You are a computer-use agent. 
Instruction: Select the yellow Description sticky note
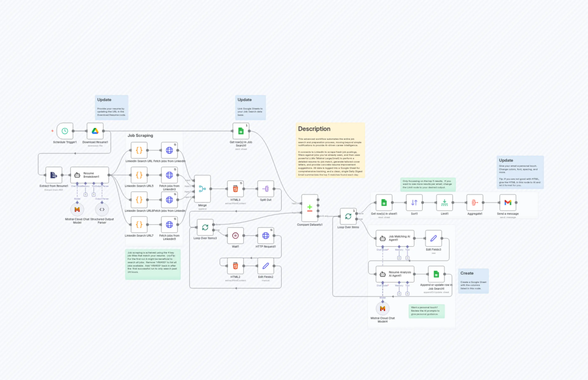pyautogui.click(x=330, y=149)
